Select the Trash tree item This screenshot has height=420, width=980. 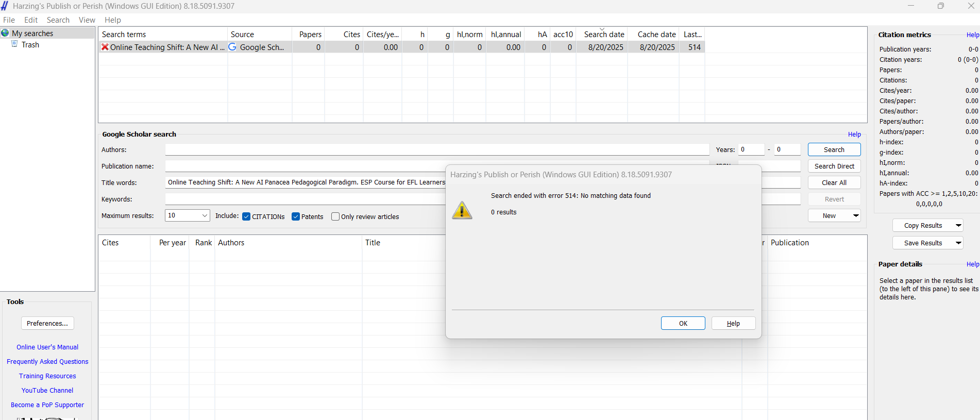[30, 45]
